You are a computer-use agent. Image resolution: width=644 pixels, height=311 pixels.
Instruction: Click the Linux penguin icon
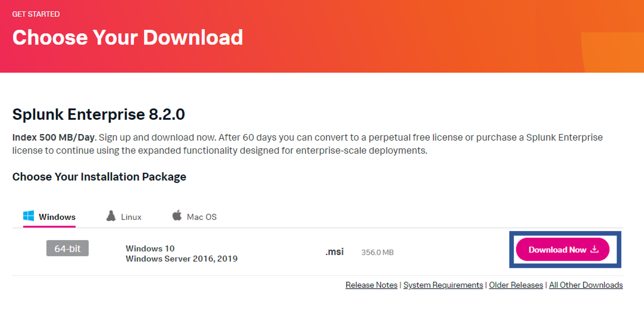coord(111,216)
